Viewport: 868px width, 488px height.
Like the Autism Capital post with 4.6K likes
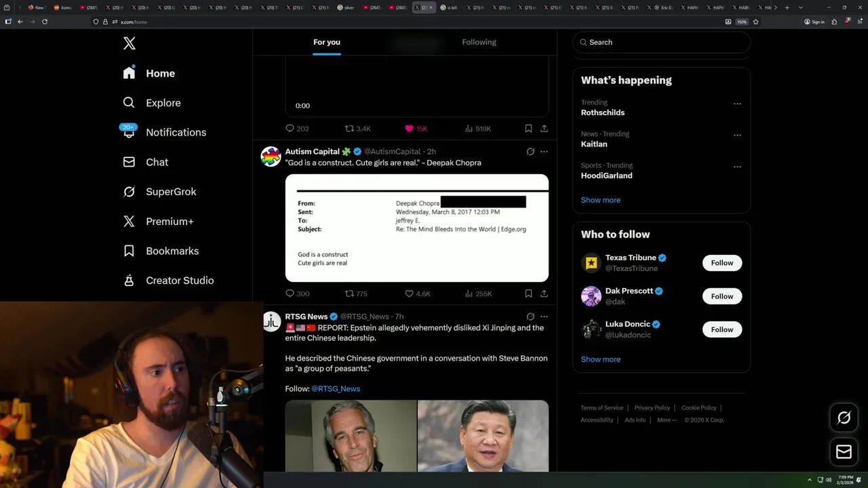[x=417, y=293]
